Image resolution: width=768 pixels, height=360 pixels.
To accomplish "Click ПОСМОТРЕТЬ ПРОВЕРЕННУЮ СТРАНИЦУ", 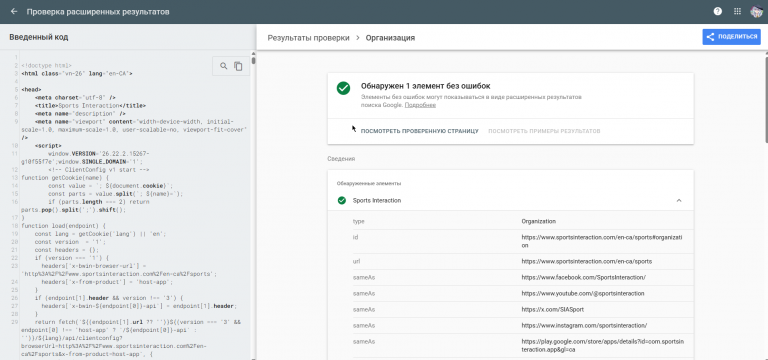I will pyautogui.click(x=419, y=131).
